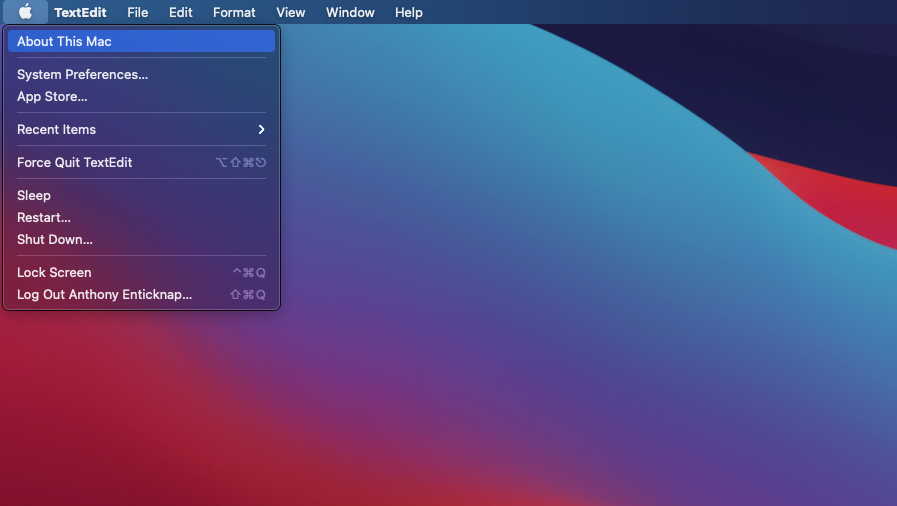
Task: Select Shut Down option
Action: tap(141, 240)
